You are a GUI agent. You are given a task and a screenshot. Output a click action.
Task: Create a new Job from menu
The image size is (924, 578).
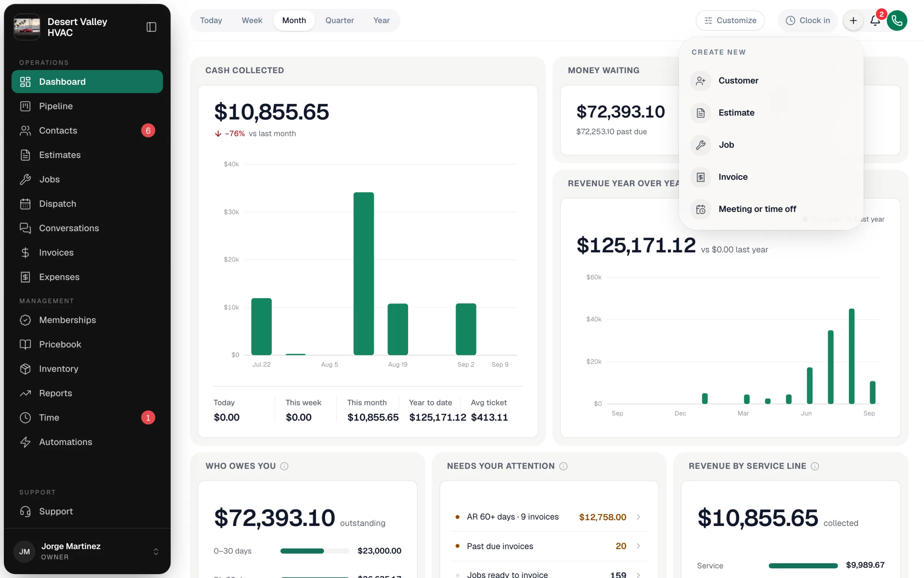(771, 145)
